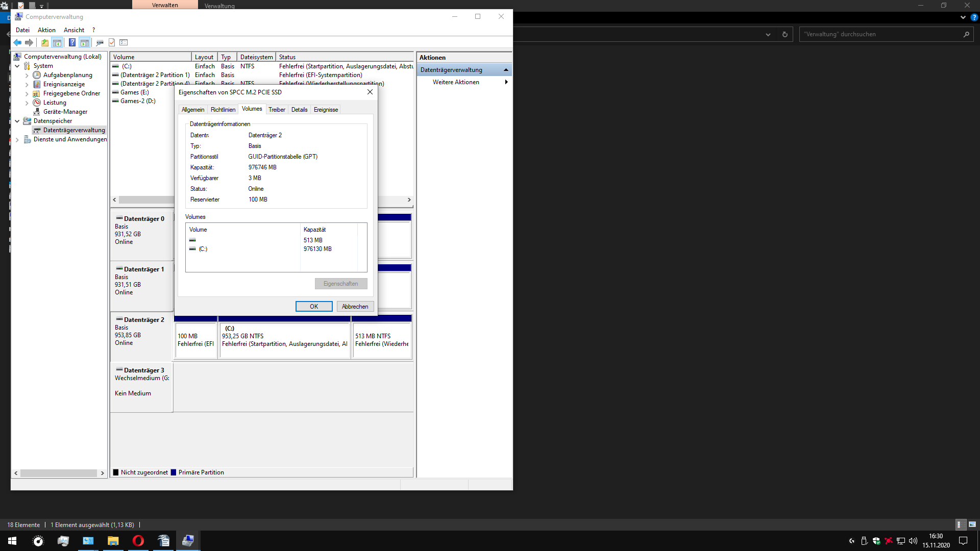
Task: Click the checkmark document toolbar icon
Action: (x=112, y=43)
